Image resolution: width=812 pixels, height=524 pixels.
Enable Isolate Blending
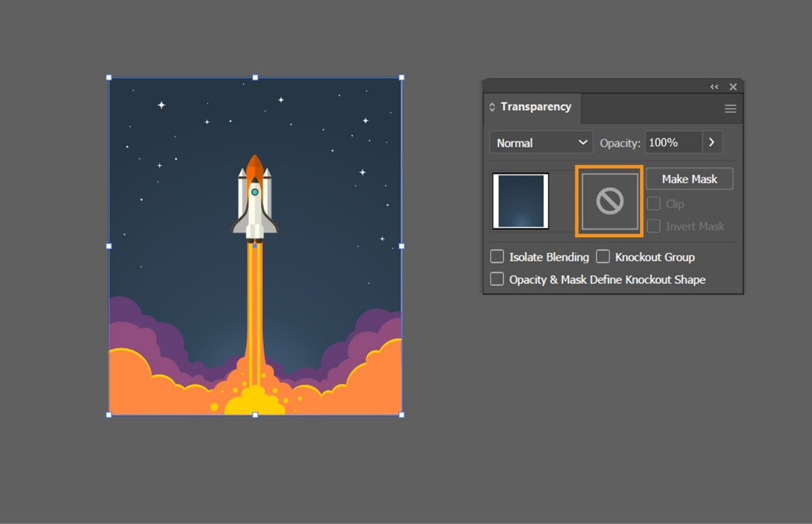coord(497,256)
